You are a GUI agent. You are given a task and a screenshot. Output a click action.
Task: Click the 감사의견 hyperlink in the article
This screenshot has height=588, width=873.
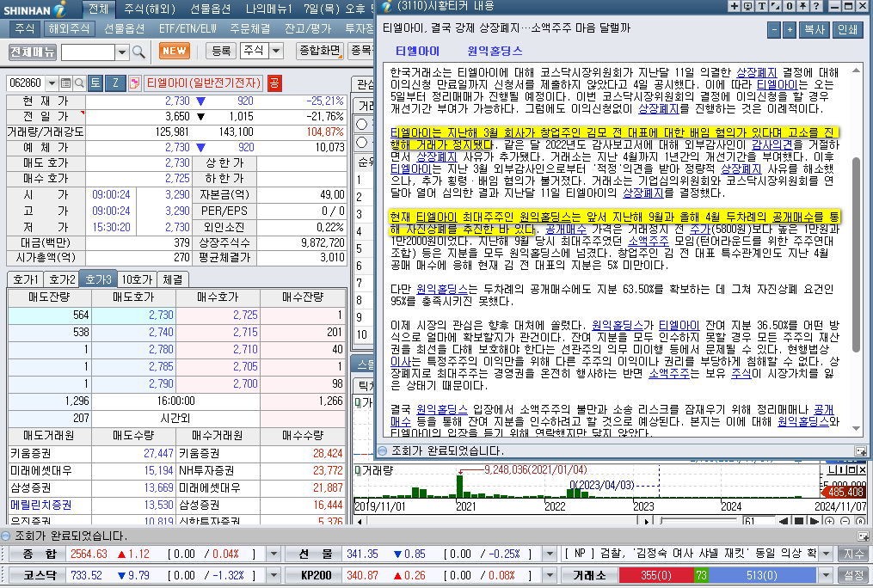point(772,144)
